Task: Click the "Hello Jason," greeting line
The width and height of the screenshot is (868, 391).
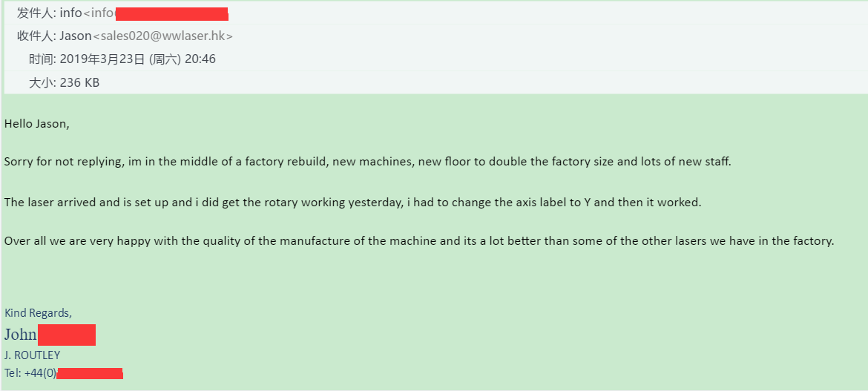Action: (x=37, y=124)
